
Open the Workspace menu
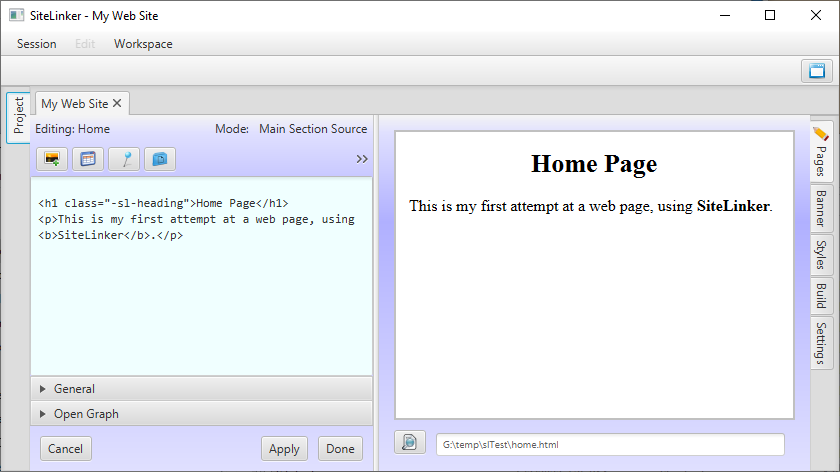143,44
